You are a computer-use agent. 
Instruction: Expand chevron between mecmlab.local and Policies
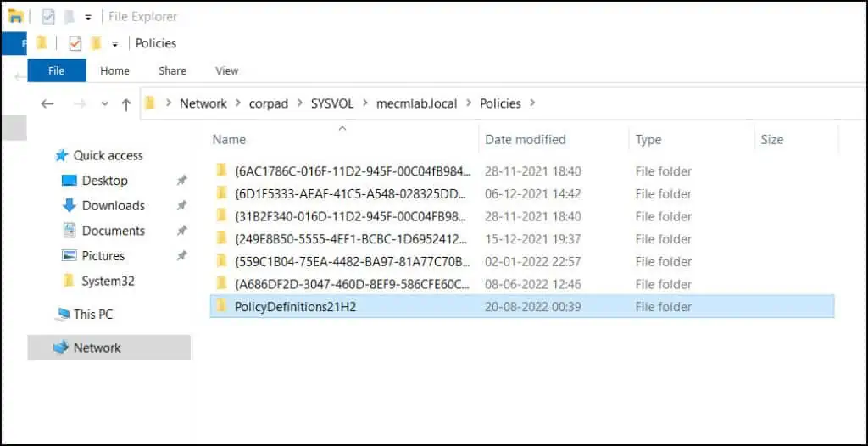point(469,103)
